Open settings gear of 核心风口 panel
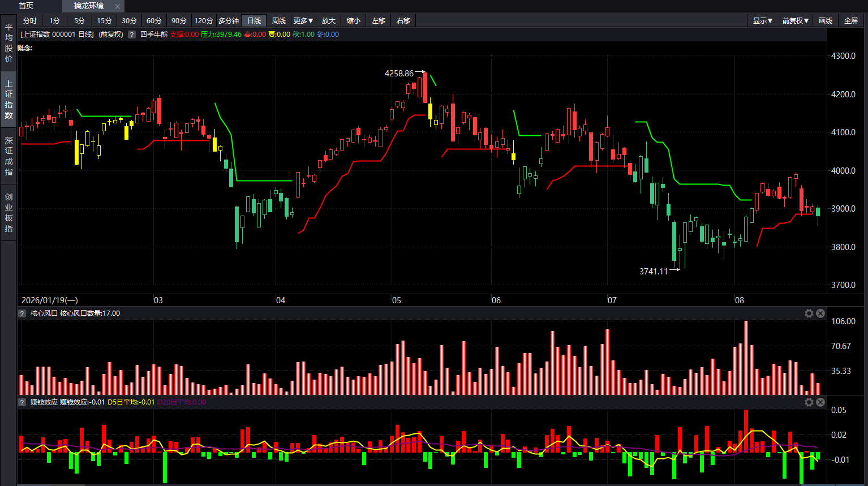 [x=809, y=313]
